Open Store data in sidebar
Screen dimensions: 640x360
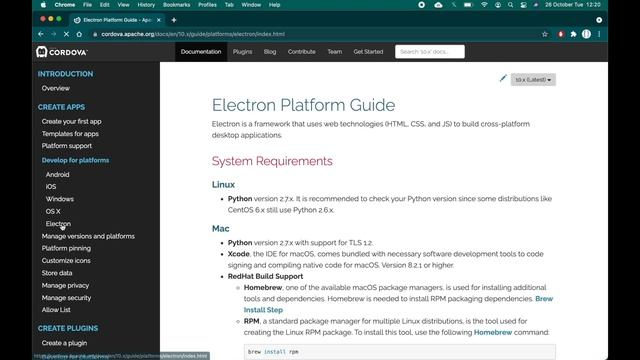[x=57, y=273]
